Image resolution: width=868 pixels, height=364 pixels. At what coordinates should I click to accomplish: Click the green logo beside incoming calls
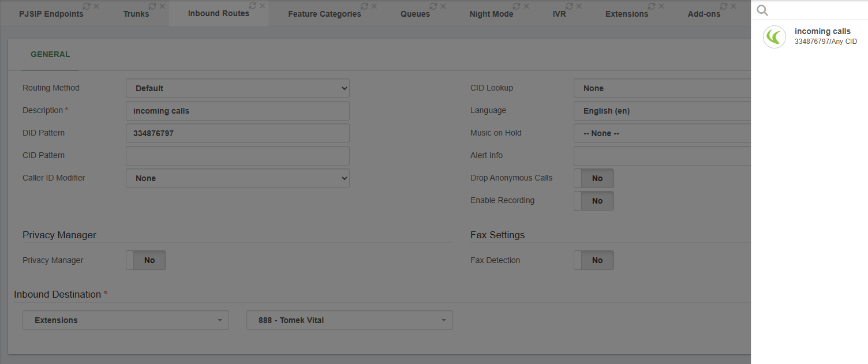[x=774, y=37]
